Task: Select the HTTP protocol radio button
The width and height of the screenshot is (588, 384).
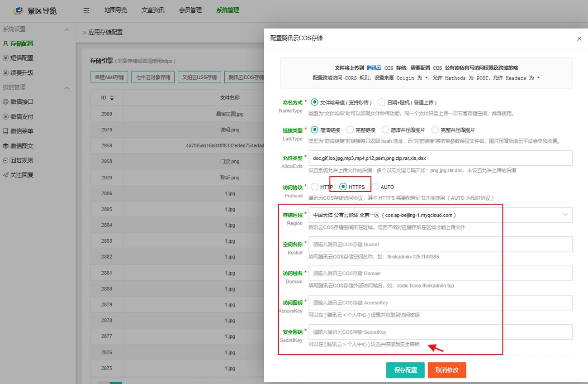Action: 315,187
